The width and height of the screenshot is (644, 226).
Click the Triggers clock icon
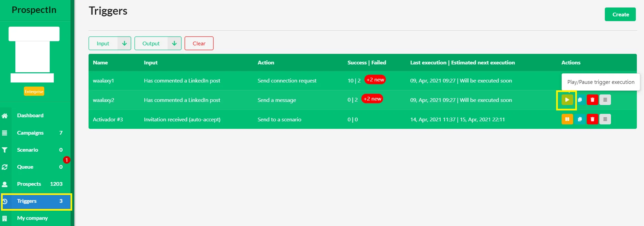click(x=5, y=201)
